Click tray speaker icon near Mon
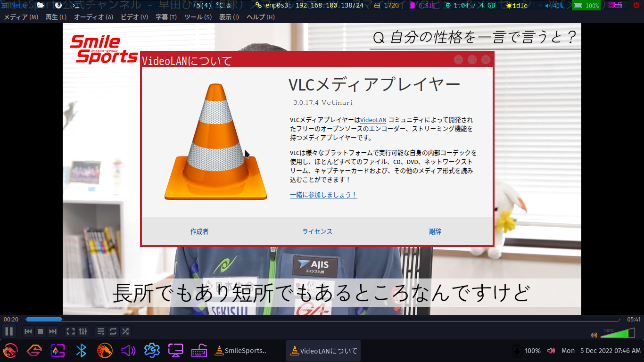This screenshot has width=644, height=362. [x=551, y=351]
